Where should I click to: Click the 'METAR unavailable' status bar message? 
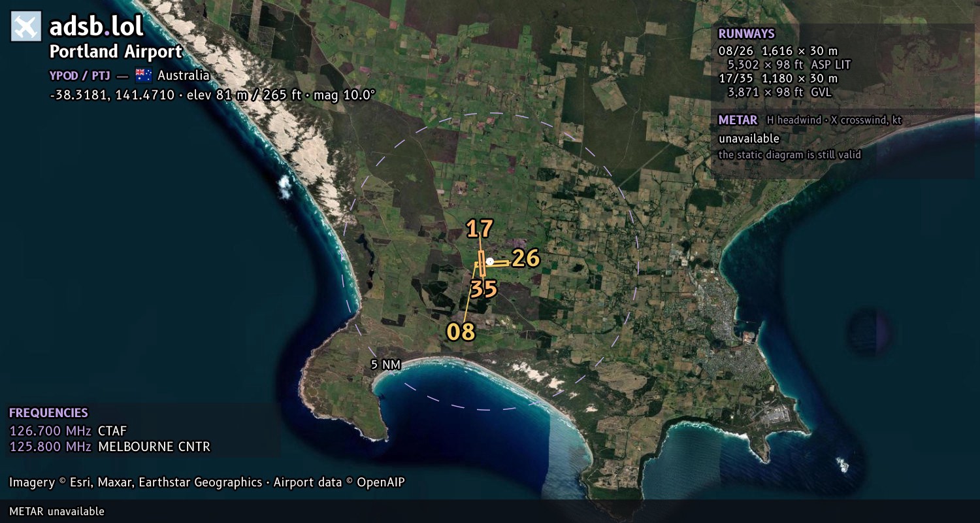[57, 511]
